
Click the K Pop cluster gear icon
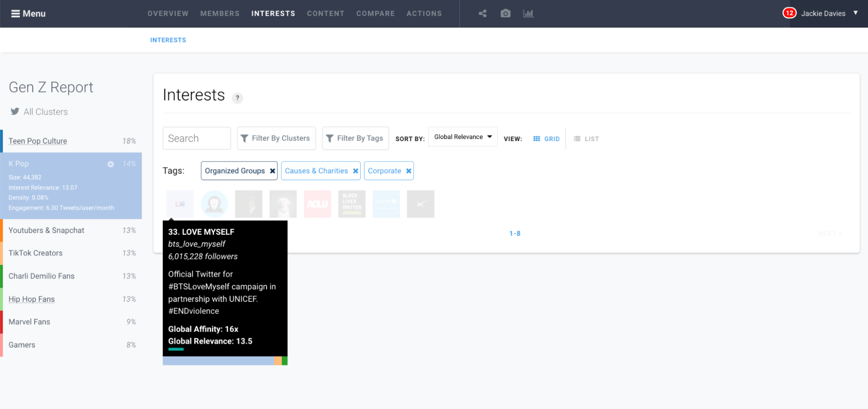click(x=111, y=164)
